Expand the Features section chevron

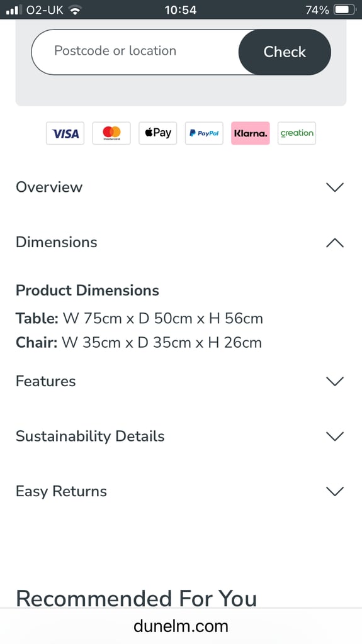pyautogui.click(x=335, y=381)
